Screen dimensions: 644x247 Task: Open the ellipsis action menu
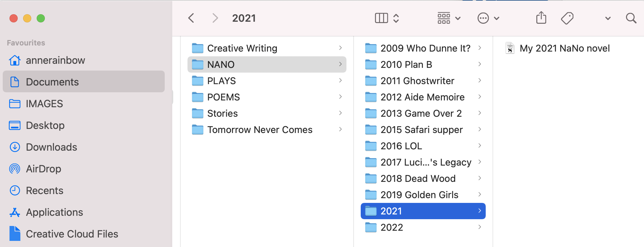[x=488, y=18]
